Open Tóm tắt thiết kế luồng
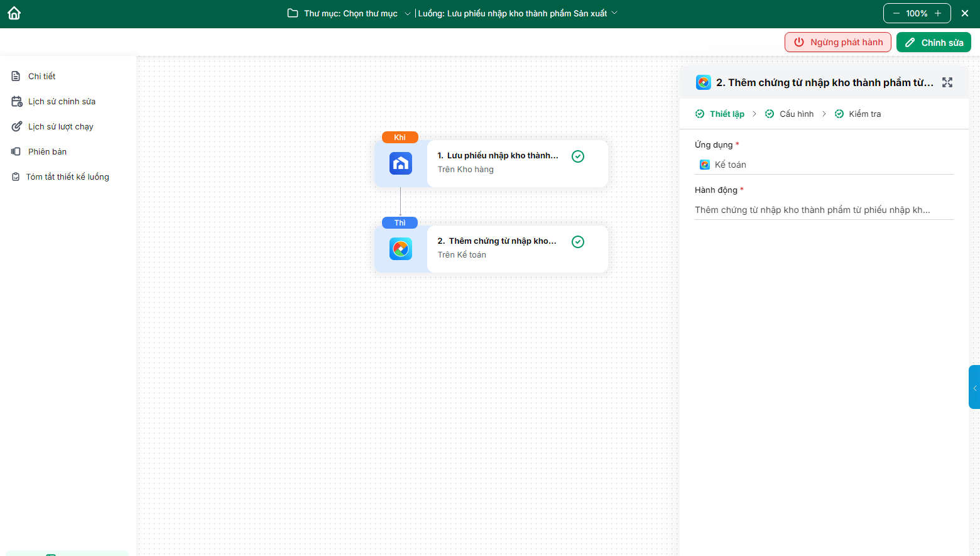 pyautogui.click(x=67, y=177)
